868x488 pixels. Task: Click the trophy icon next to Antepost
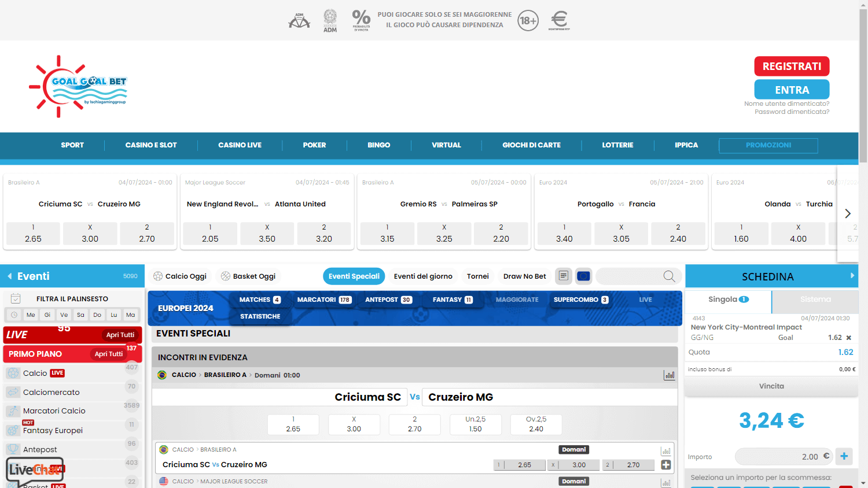(13, 449)
